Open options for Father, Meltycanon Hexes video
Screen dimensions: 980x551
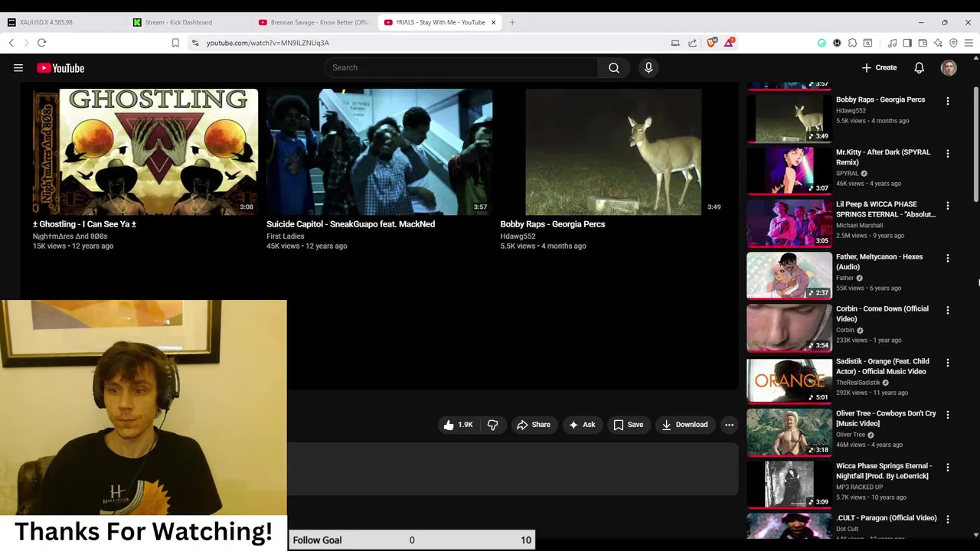point(947,259)
